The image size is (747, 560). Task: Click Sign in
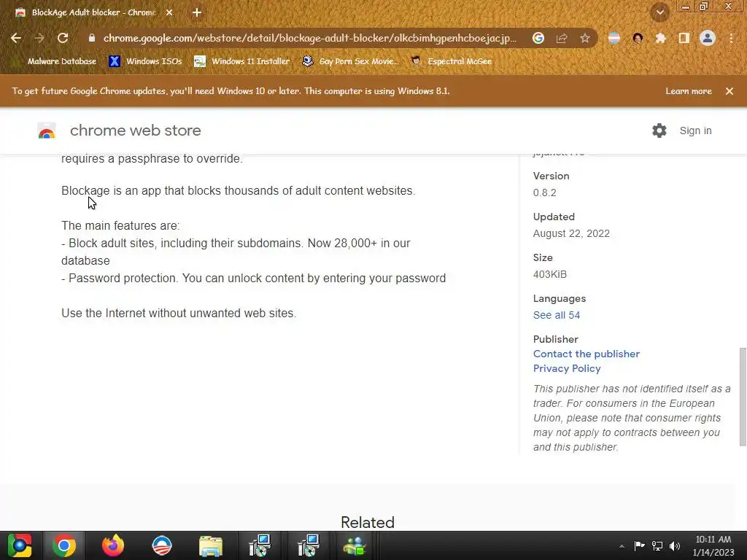click(695, 131)
